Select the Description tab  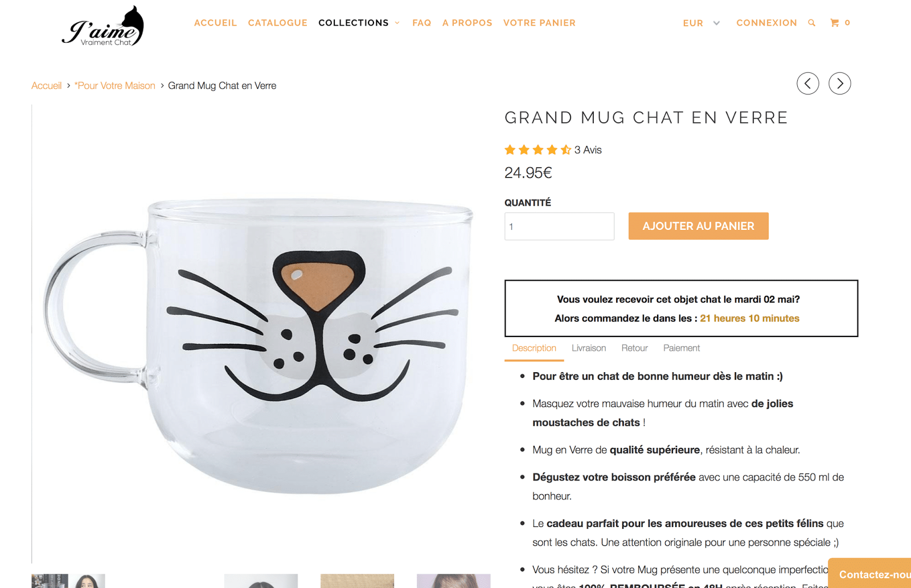(x=534, y=348)
